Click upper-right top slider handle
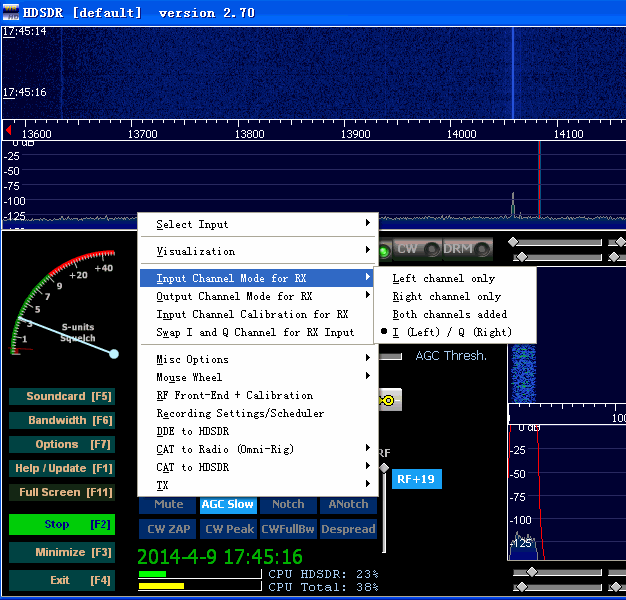 coord(513,242)
